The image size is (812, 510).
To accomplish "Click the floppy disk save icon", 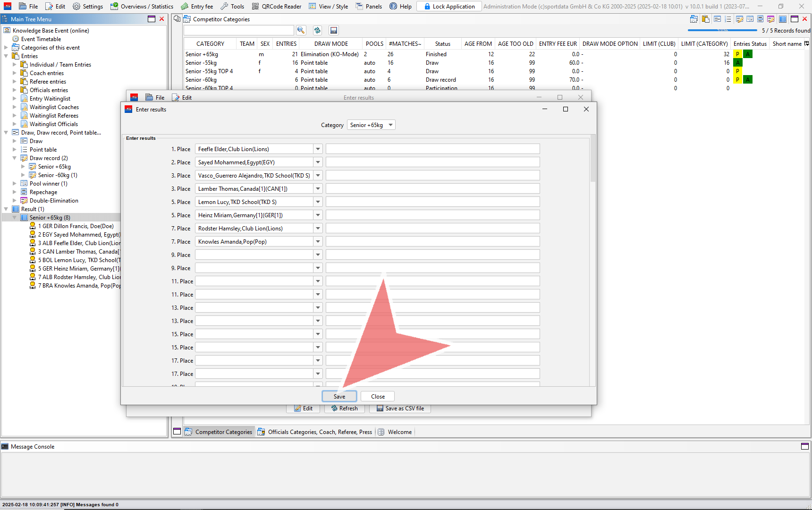I will 333,30.
